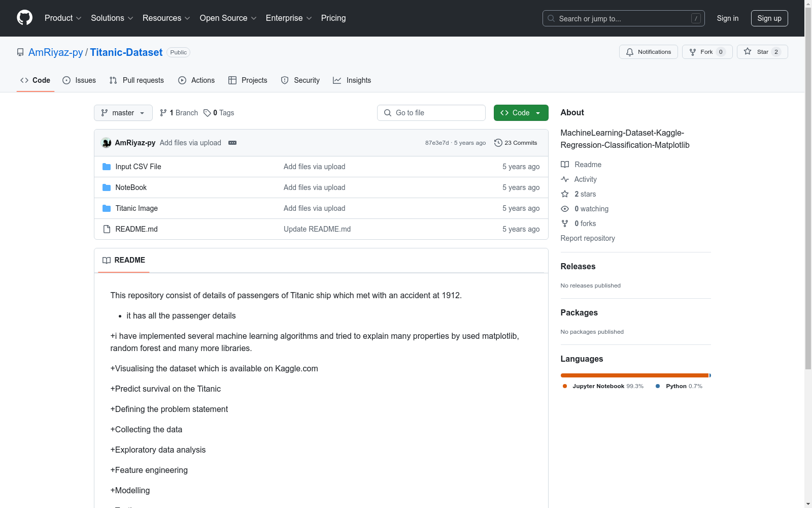Open the Packages section heading
812x508 pixels.
coord(579,312)
